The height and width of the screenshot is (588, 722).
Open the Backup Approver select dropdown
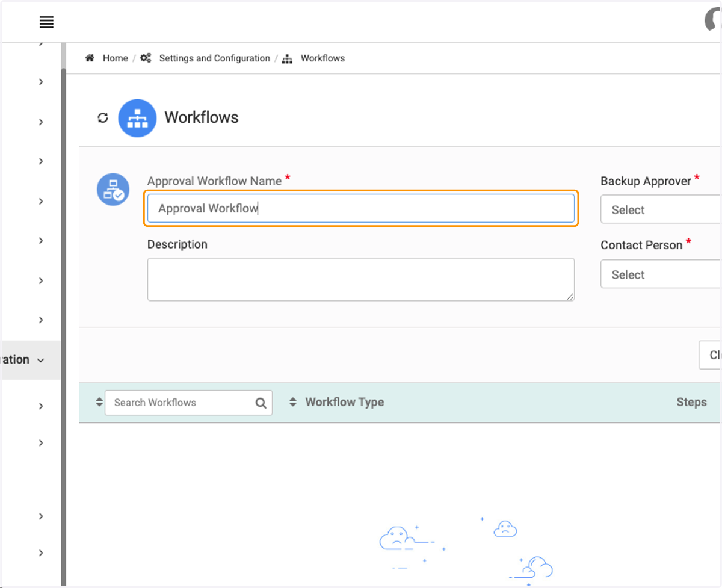(661, 210)
